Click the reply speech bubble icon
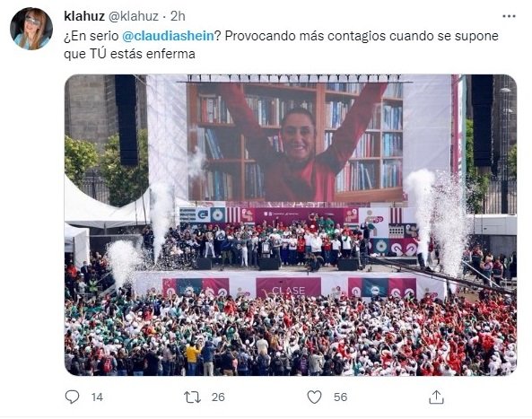Screen dimensions: 532x419 [x=72, y=397]
